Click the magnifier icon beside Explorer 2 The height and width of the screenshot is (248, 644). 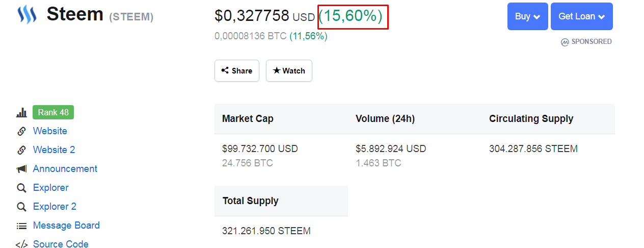pyautogui.click(x=21, y=207)
